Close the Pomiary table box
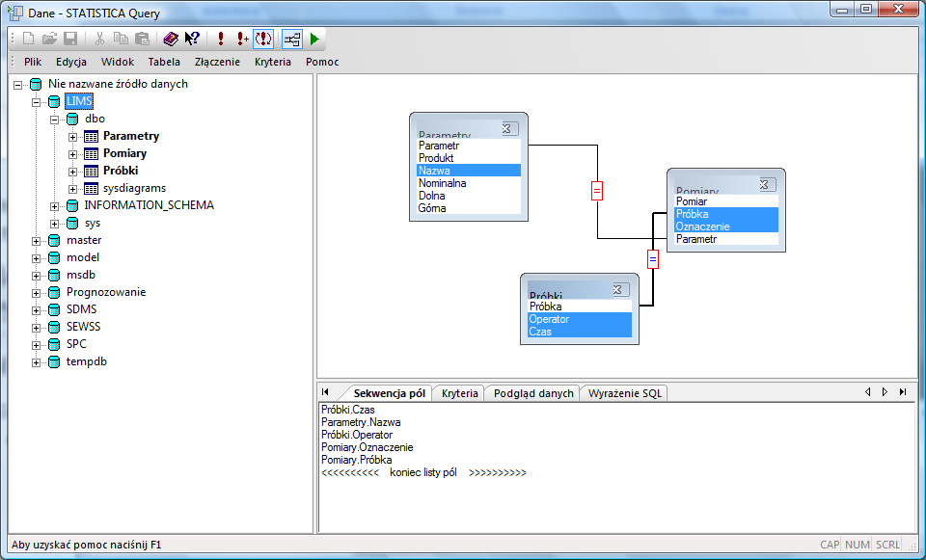 [x=767, y=185]
